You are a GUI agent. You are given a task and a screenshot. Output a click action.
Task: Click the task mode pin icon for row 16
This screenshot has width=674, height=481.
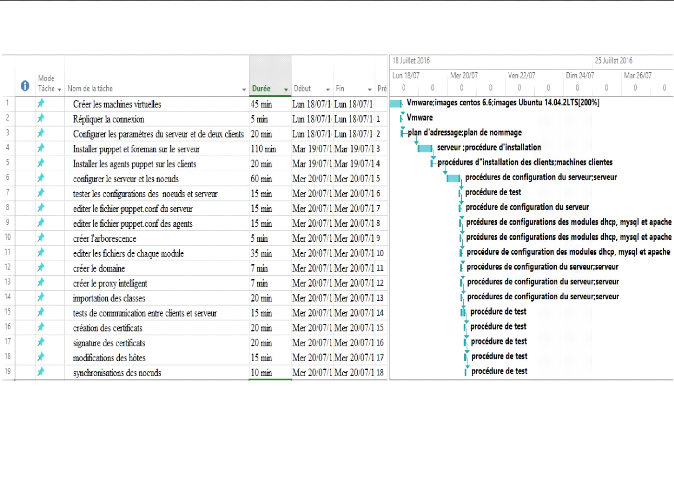[41, 328]
